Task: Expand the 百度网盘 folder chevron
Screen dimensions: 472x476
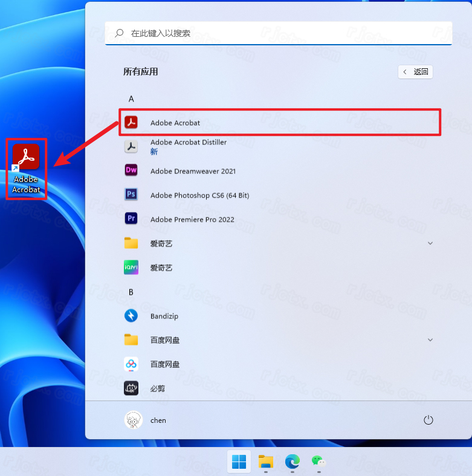Action: click(430, 339)
